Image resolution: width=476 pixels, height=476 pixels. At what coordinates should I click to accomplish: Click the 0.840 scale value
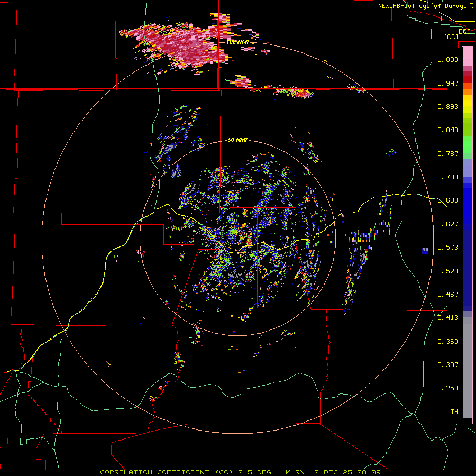point(448,130)
